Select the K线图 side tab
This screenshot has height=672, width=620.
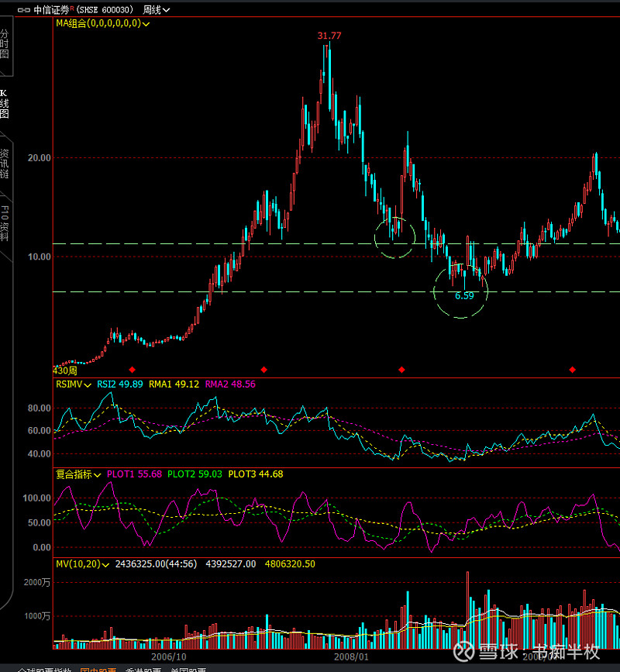(5, 103)
